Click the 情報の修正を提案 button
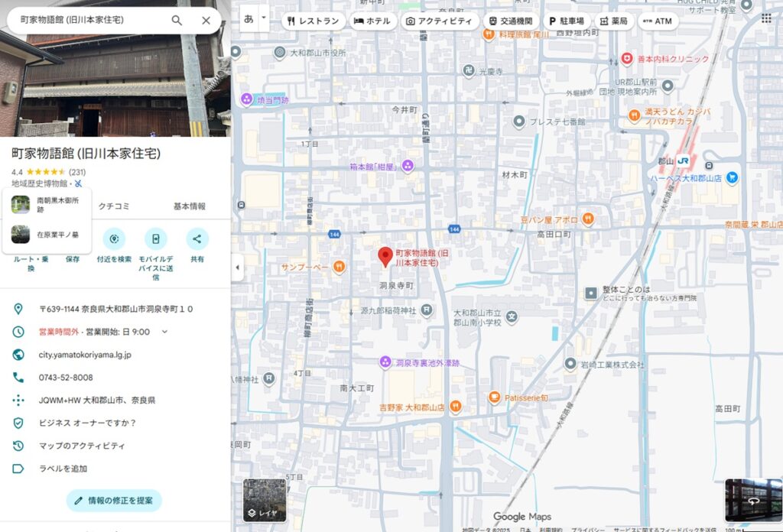 114,501
